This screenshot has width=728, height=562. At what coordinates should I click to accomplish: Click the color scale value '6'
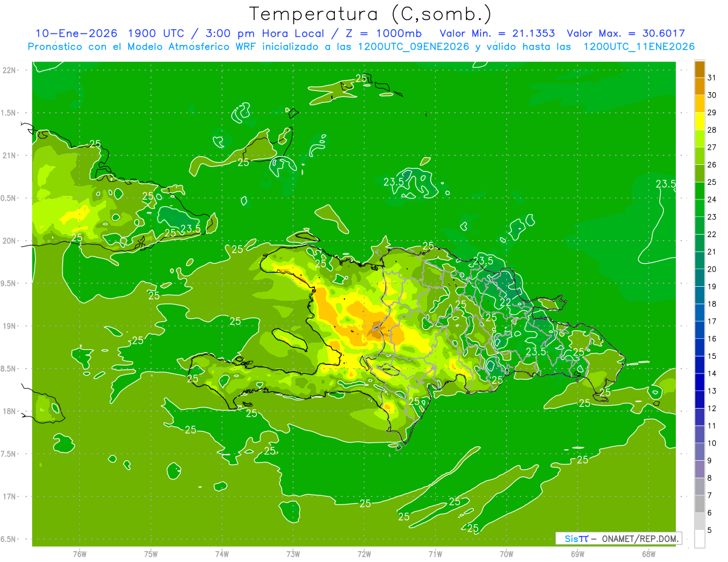click(710, 513)
